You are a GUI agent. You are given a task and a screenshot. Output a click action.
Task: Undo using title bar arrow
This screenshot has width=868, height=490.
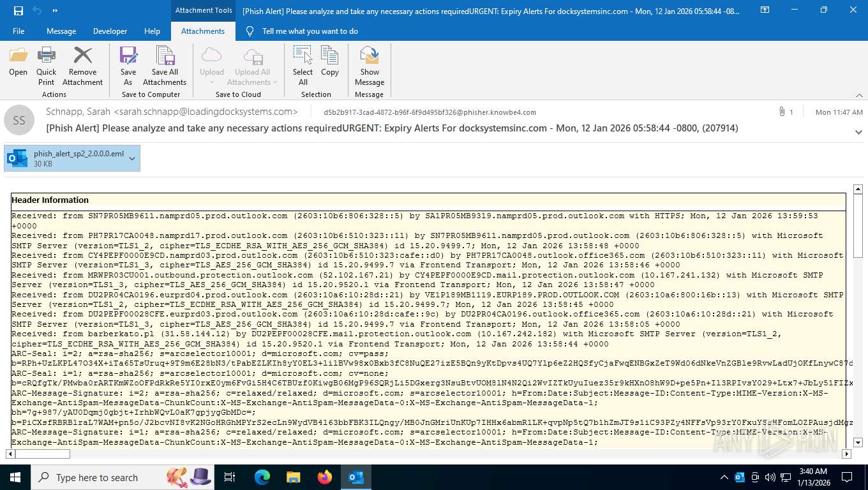point(37,10)
